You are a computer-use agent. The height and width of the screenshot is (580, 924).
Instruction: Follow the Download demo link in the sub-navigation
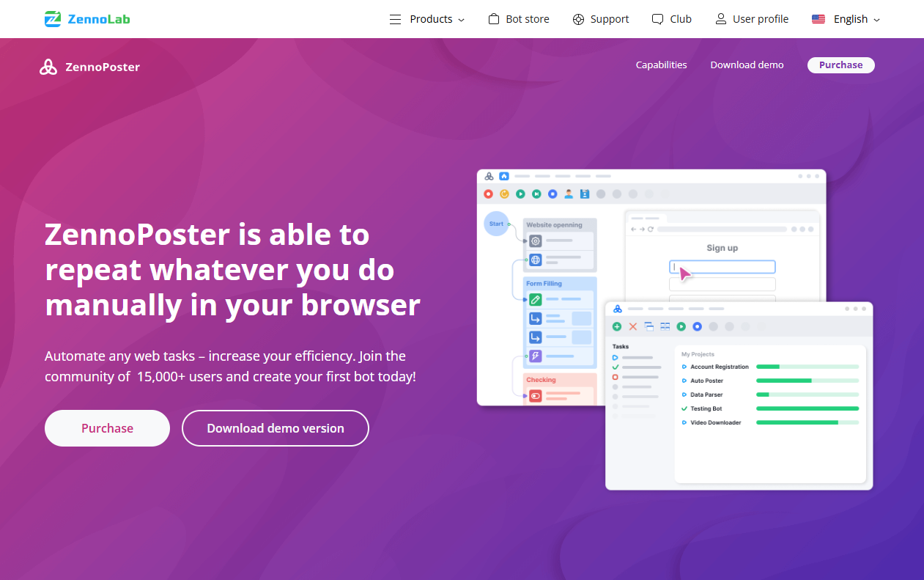tap(747, 65)
